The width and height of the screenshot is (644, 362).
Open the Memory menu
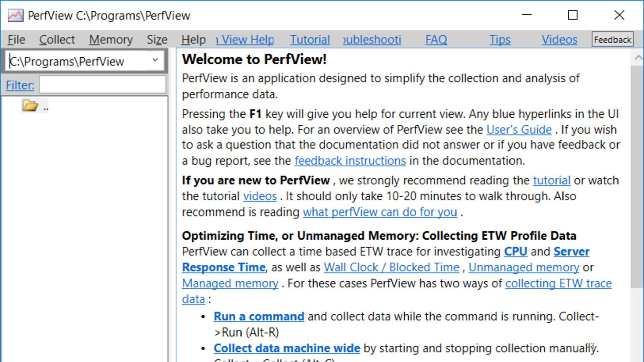click(111, 40)
